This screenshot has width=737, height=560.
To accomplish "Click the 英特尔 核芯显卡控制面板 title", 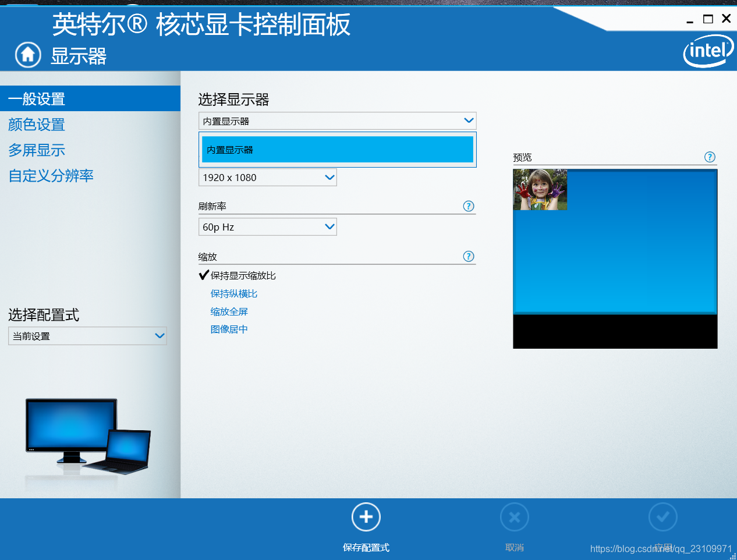I will (201, 24).
